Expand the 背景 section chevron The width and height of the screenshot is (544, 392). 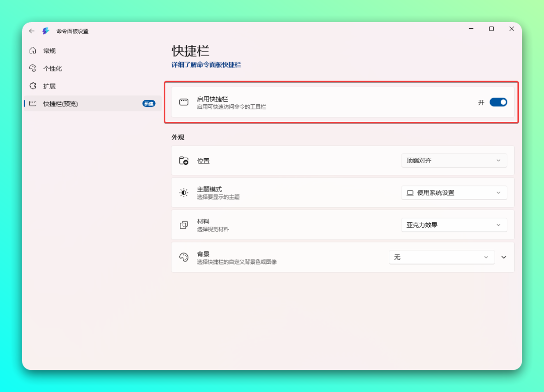504,257
